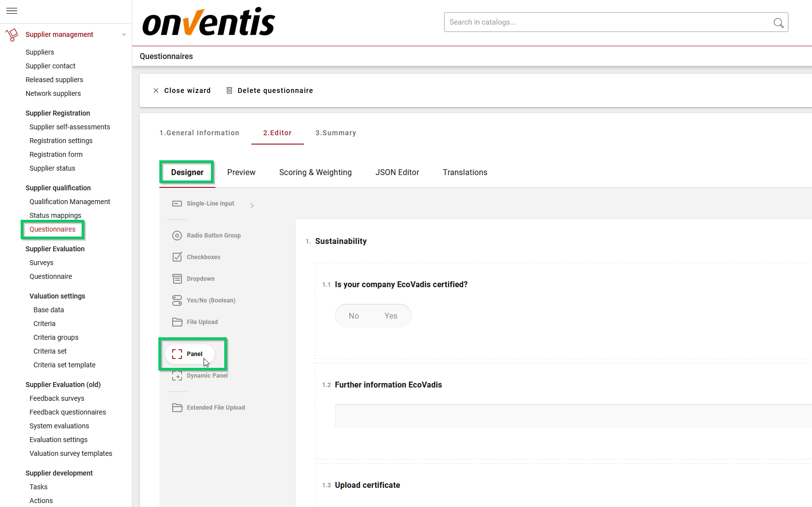The height and width of the screenshot is (507, 812).
Task: Switch to the Preview tab
Action: click(241, 172)
